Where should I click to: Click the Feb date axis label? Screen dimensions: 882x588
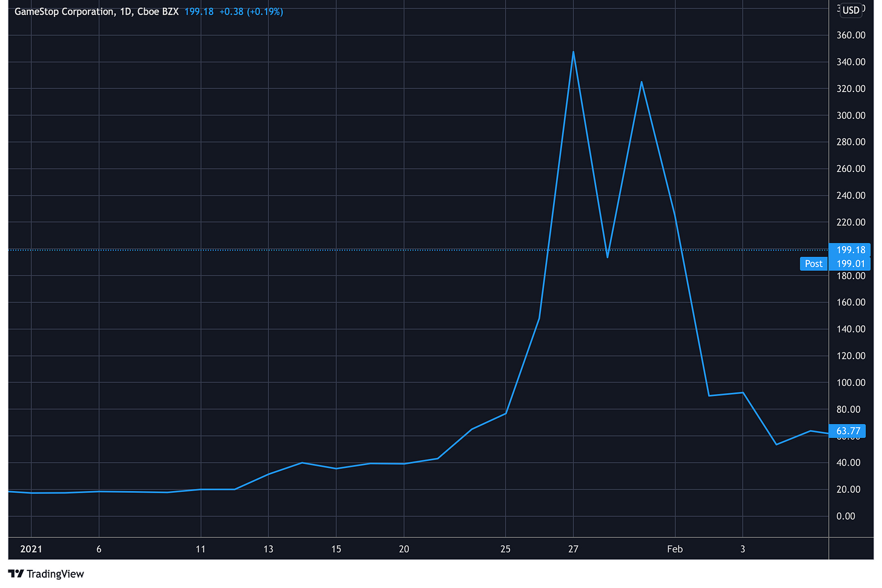click(x=675, y=549)
